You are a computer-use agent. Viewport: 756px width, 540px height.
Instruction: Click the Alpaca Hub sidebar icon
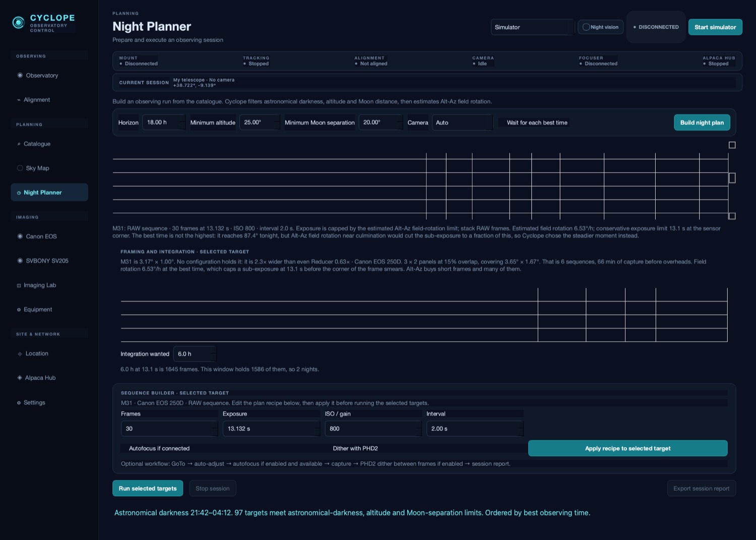pyautogui.click(x=20, y=378)
